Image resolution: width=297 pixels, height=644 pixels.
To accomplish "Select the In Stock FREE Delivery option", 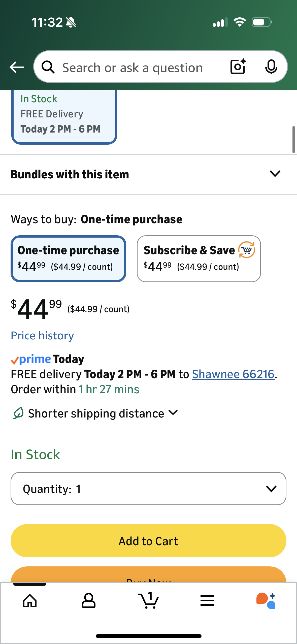I will click(64, 116).
